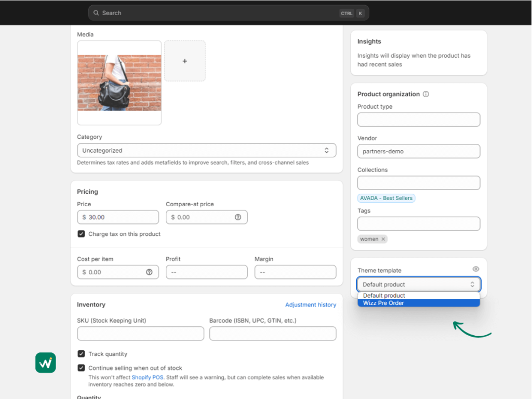Remove the women tag
This screenshot has height=399, width=532.
[x=383, y=239]
